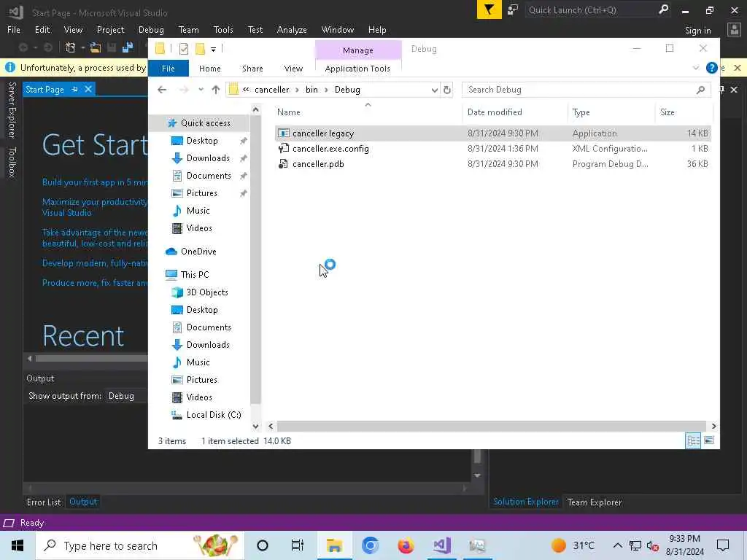Switch to large icons view layout icon
The width and height of the screenshot is (747, 560).
coord(709,440)
